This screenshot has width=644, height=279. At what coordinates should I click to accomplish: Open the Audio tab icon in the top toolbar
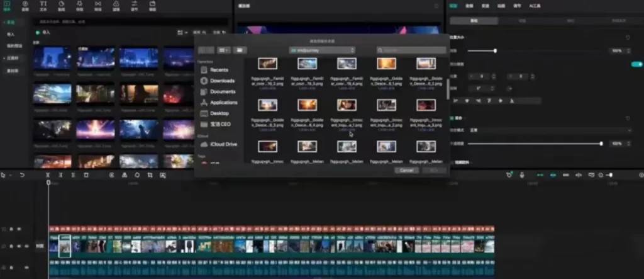tap(25, 4)
